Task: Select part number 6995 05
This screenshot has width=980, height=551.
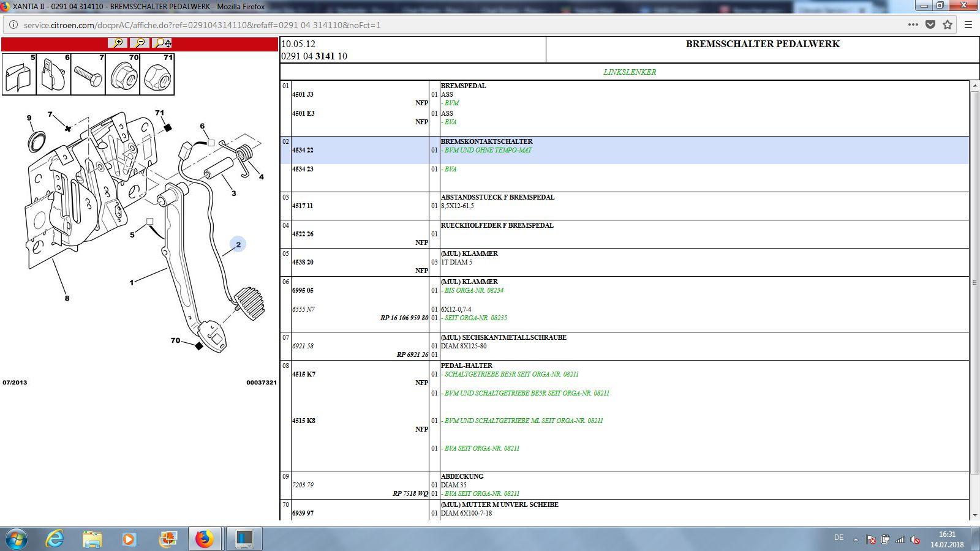Action: coord(303,291)
